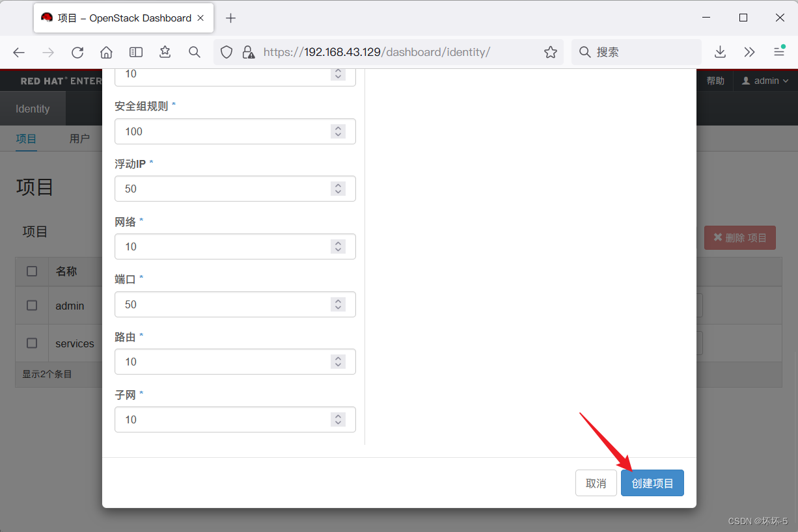Click the RED HAT ENTERPRISE logo
Viewport: 798px width, 532px height.
pos(61,81)
